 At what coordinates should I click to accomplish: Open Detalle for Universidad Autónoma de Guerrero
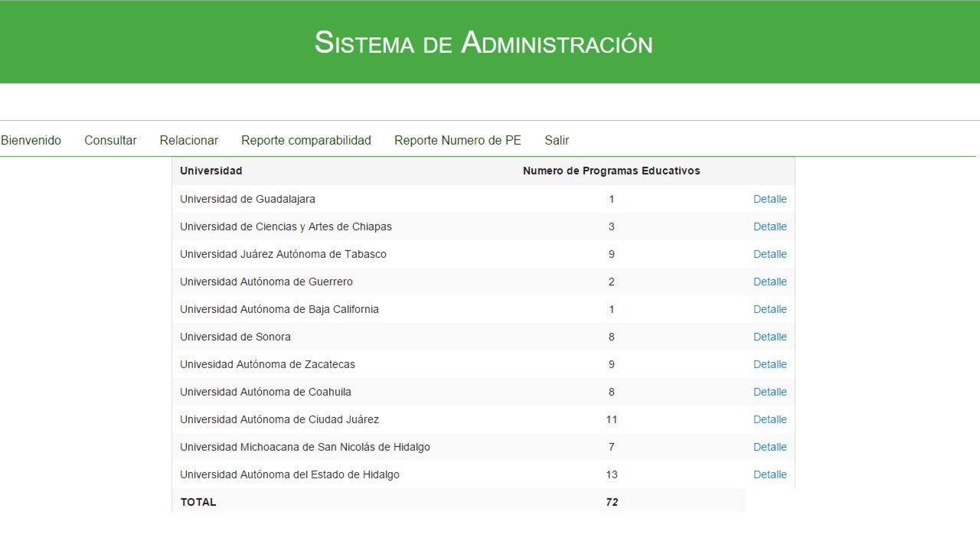[x=769, y=282]
